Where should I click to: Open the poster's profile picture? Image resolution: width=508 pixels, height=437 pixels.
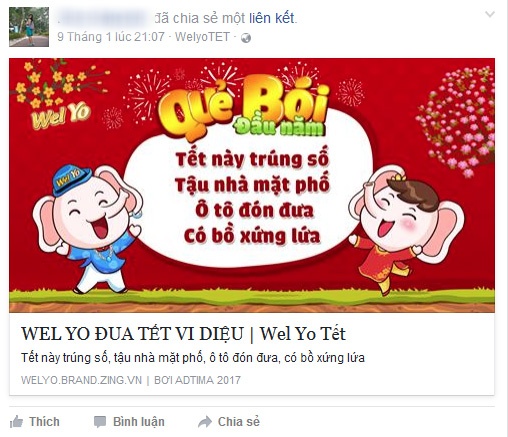click(x=29, y=27)
